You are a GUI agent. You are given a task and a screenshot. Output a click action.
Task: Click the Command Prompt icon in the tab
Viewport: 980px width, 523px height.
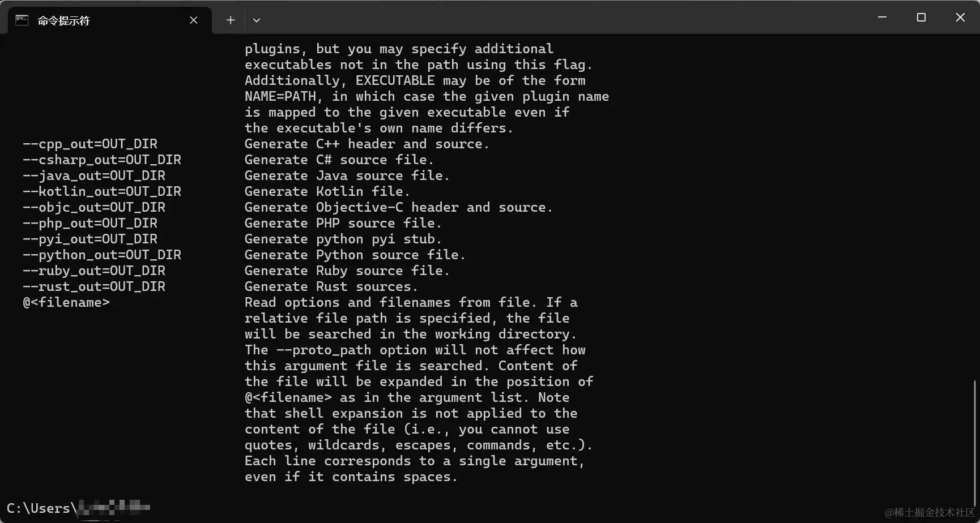tap(22, 20)
